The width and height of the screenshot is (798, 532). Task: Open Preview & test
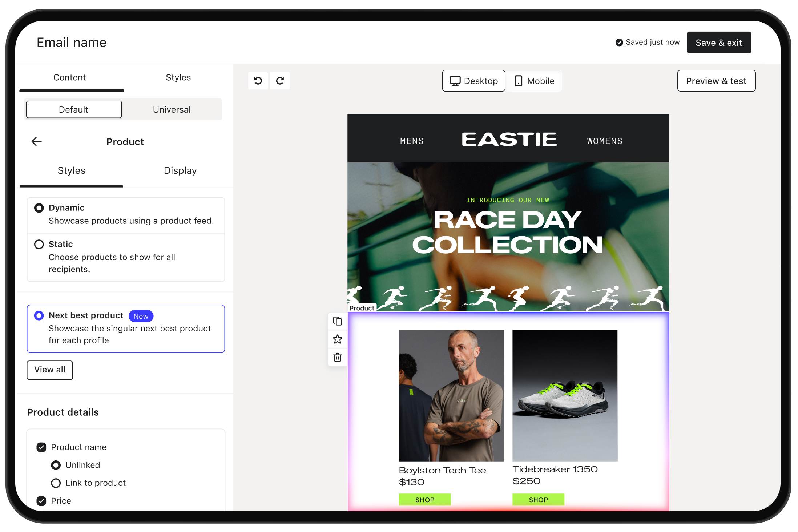[x=716, y=81]
